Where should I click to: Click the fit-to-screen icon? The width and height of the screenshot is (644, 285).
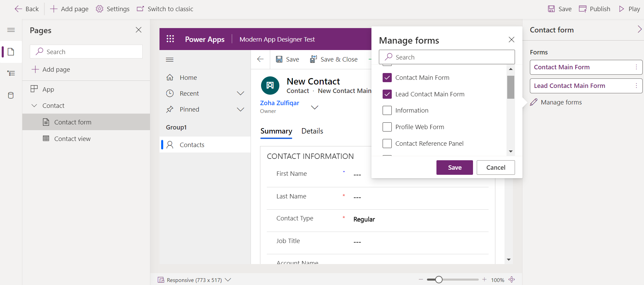click(512, 280)
